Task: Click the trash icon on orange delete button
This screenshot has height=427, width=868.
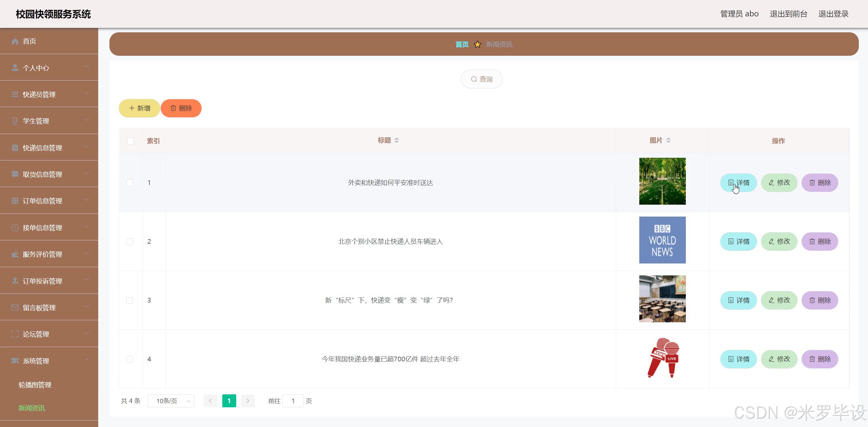Action: (x=173, y=108)
